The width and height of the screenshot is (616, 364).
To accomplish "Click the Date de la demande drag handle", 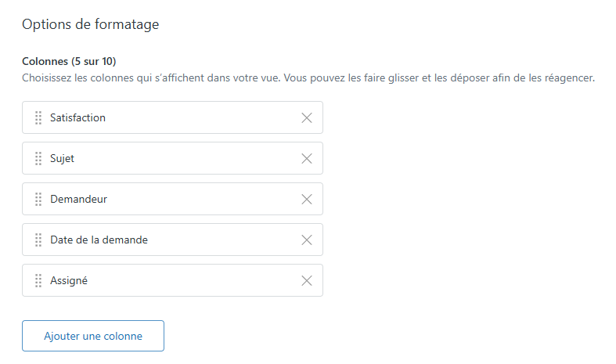I will pos(38,240).
